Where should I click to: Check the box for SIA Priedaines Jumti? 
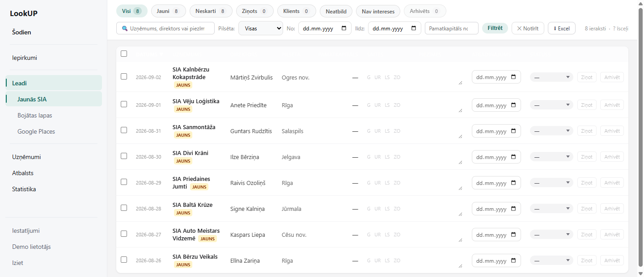click(124, 182)
